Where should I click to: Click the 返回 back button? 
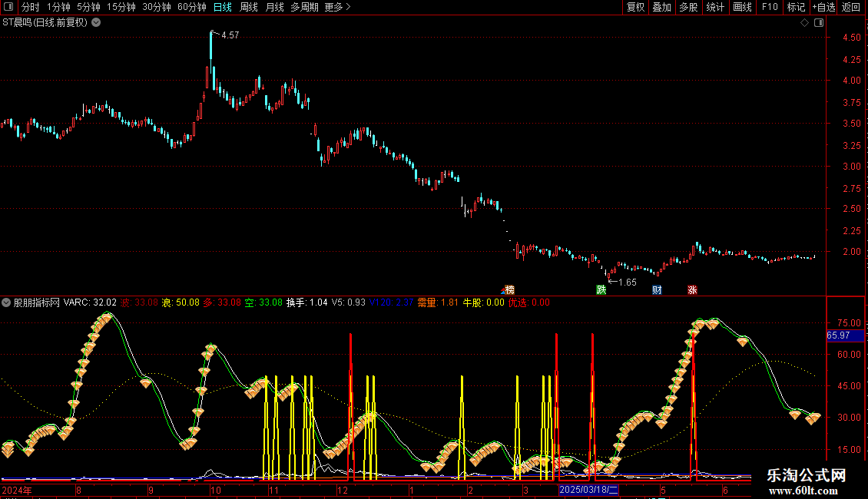pos(851,7)
